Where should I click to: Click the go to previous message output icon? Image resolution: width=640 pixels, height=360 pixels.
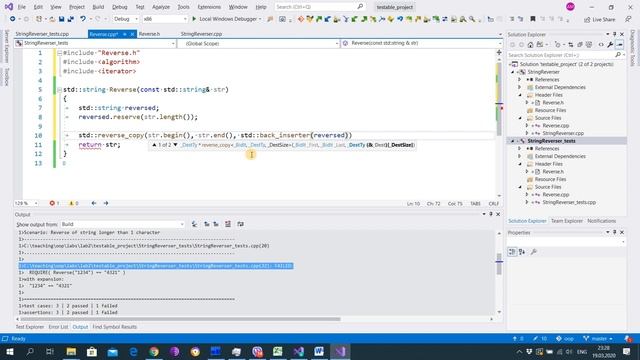point(207,224)
